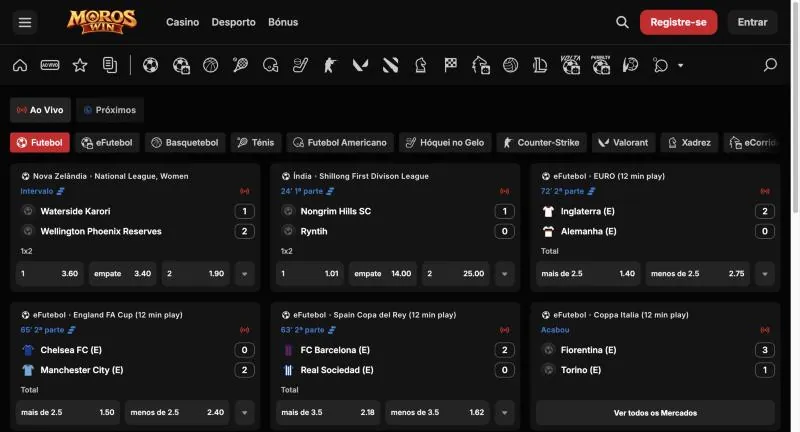Screen dimensions: 800x432
Task: Bet on empate at 3.40
Action: [x=122, y=274]
